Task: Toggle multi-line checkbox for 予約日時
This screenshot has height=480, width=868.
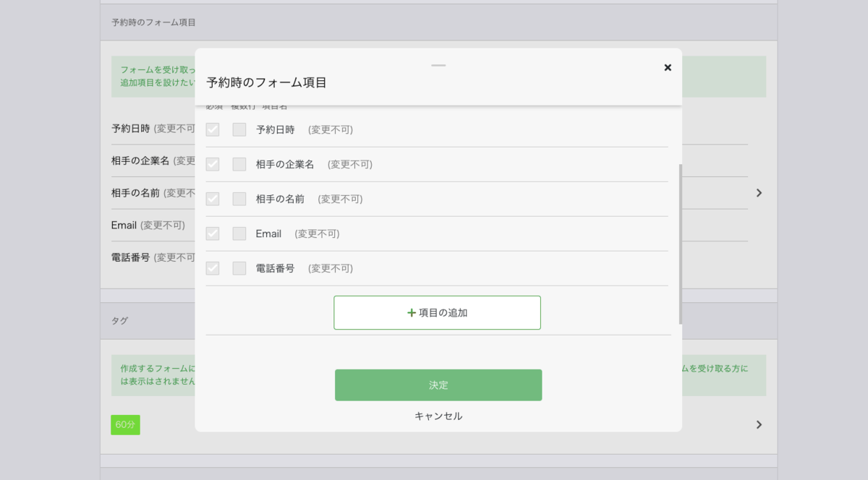Action: (239, 129)
